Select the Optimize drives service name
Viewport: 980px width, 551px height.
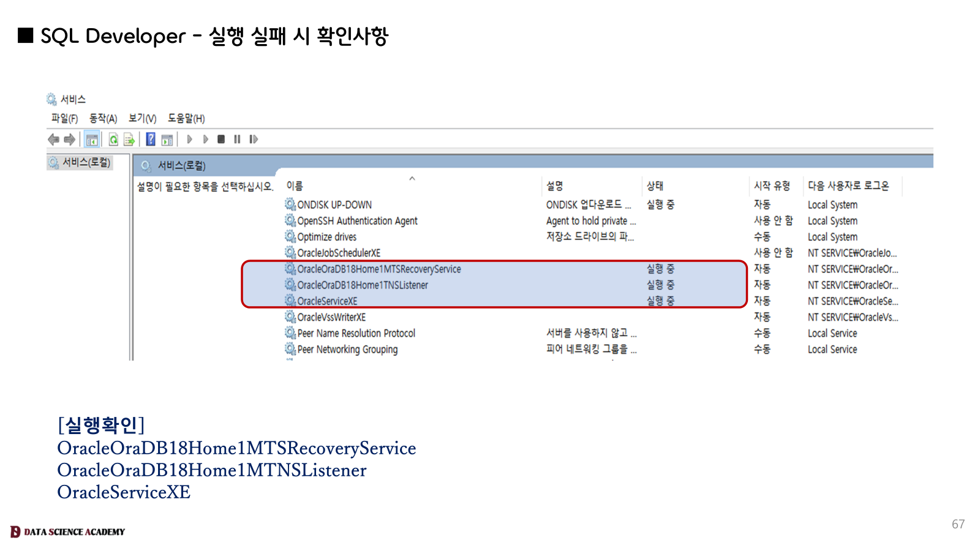[326, 237]
